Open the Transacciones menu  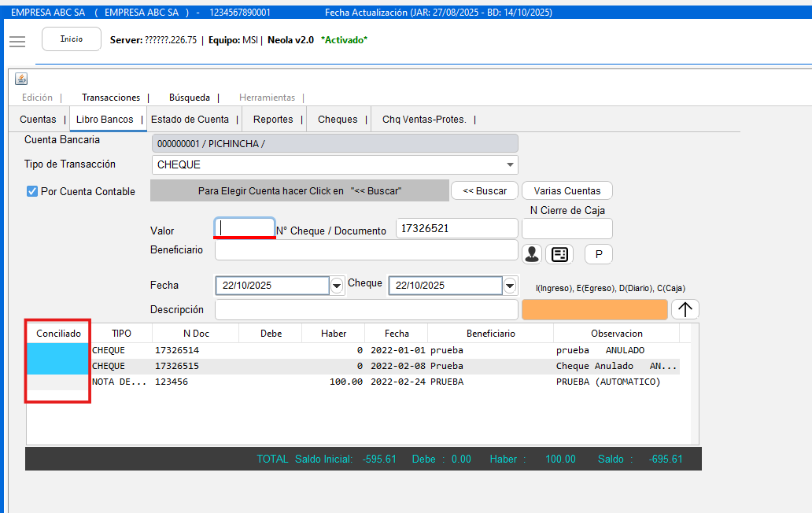tap(111, 98)
